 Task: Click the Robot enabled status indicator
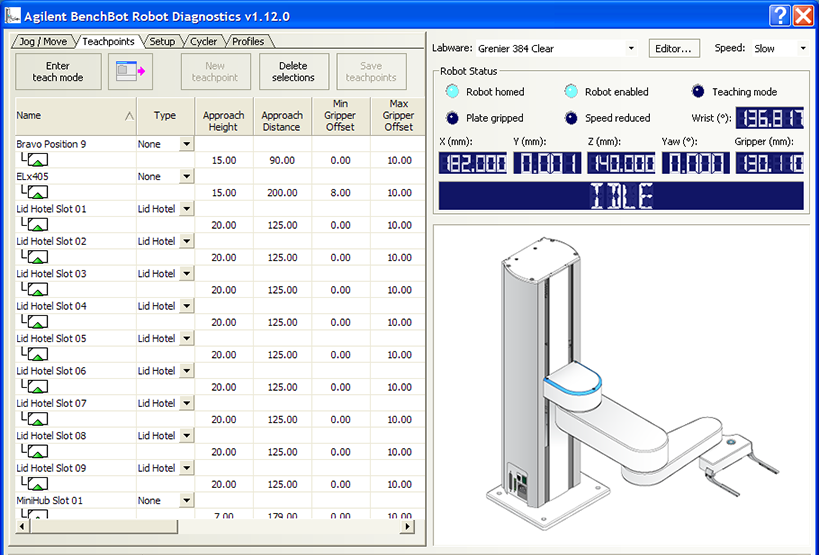[x=571, y=92]
